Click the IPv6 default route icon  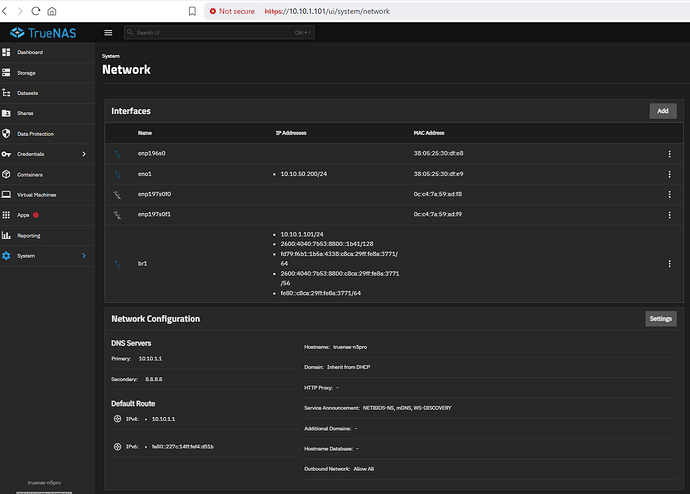[x=117, y=446]
